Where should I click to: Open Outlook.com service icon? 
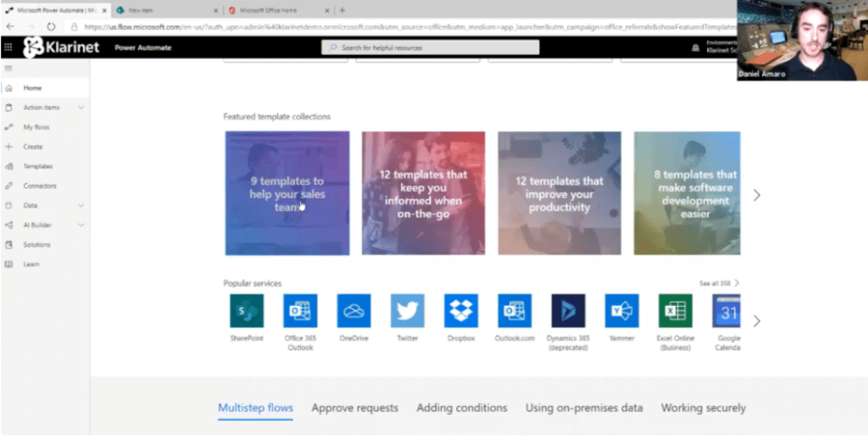point(515,310)
